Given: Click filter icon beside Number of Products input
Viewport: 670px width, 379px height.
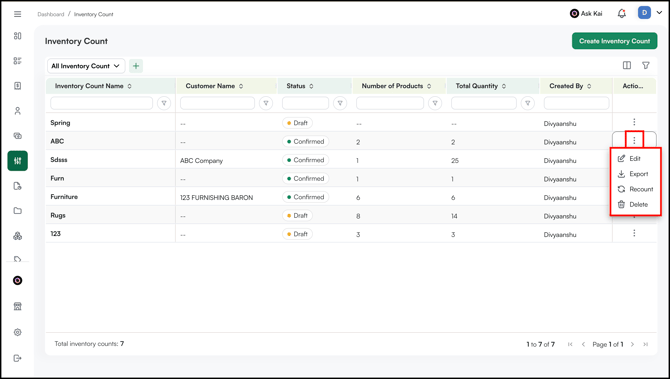Looking at the screenshot, I should pos(435,103).
